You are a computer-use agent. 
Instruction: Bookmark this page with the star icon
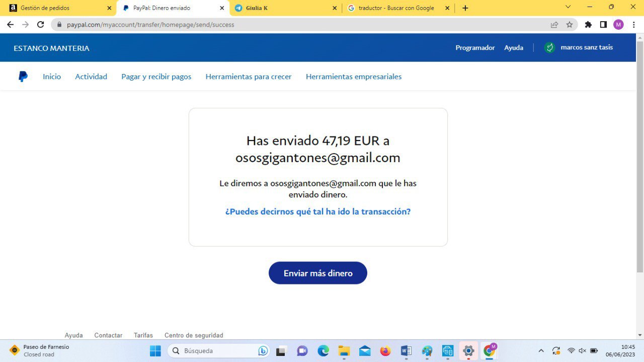pyautogui.click(x=570, y=24)
